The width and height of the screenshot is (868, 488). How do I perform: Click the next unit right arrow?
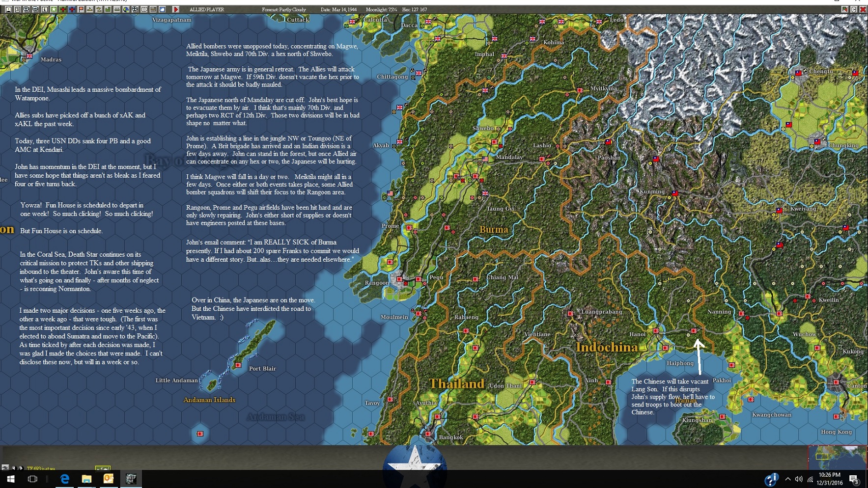click(21, 468)
